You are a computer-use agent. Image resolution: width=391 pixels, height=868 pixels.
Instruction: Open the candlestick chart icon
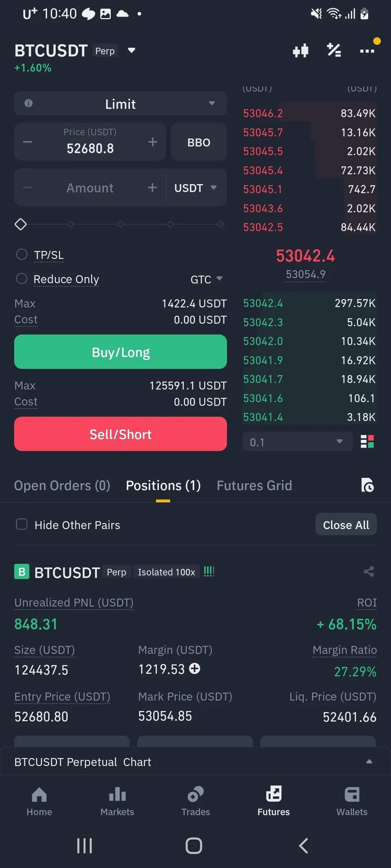[x=300, y=51]
